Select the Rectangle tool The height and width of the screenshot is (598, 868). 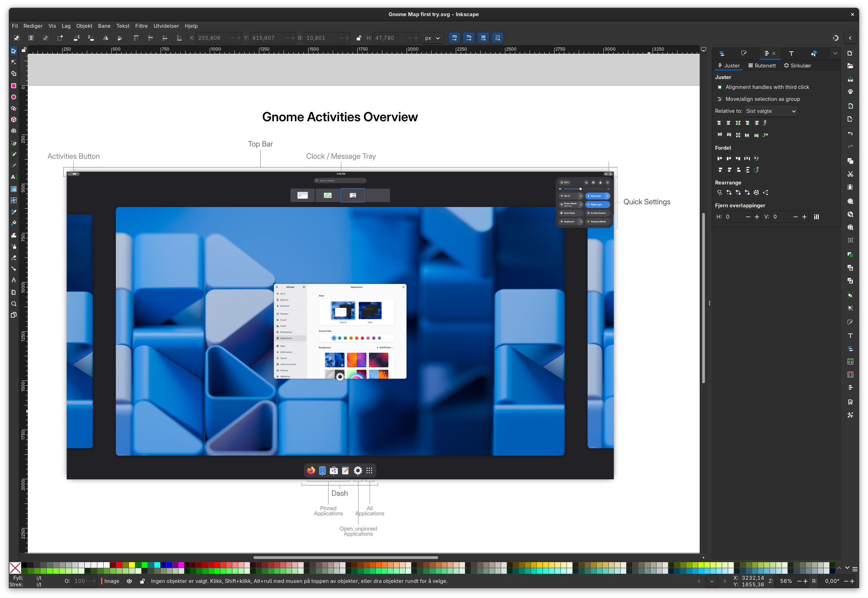[13, 86]
